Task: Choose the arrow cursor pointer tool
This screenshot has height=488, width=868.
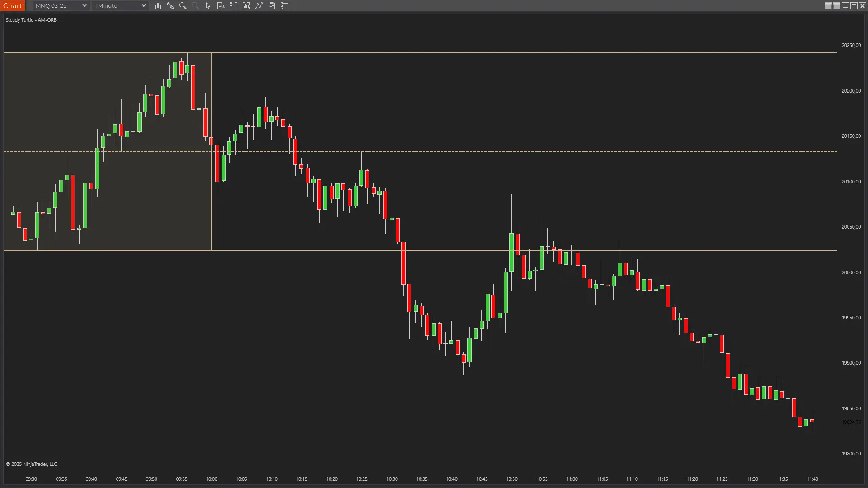Action: point(208,6)
